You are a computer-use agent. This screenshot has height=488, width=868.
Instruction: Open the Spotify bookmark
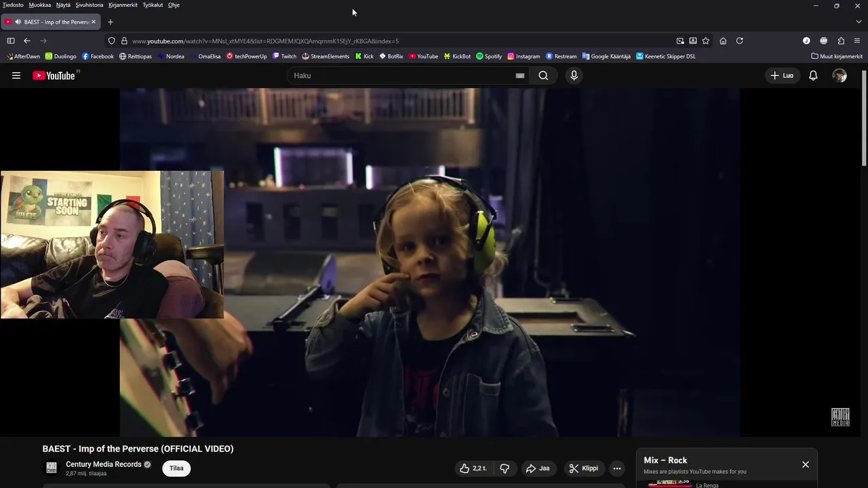(489, 56)
